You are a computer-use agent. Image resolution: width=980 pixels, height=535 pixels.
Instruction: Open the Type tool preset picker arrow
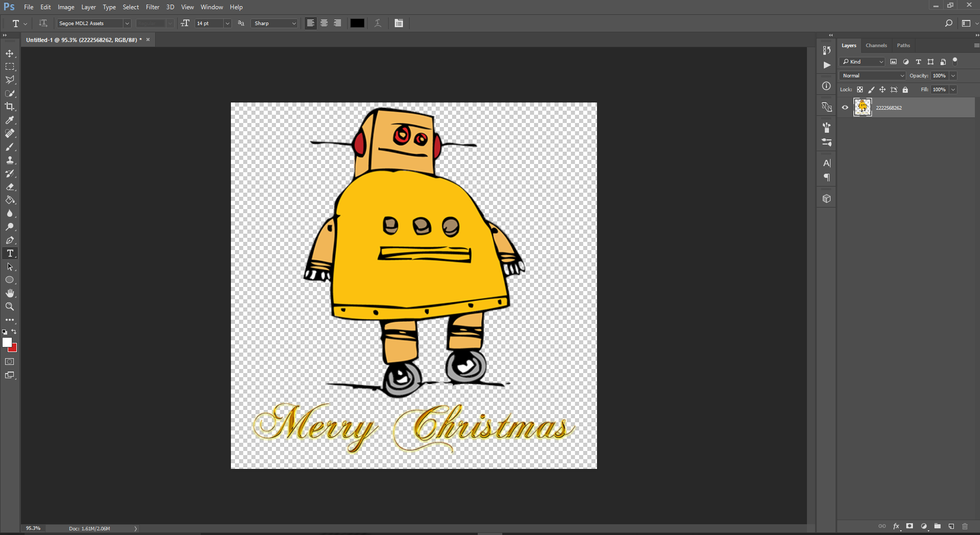pos(25,24)
